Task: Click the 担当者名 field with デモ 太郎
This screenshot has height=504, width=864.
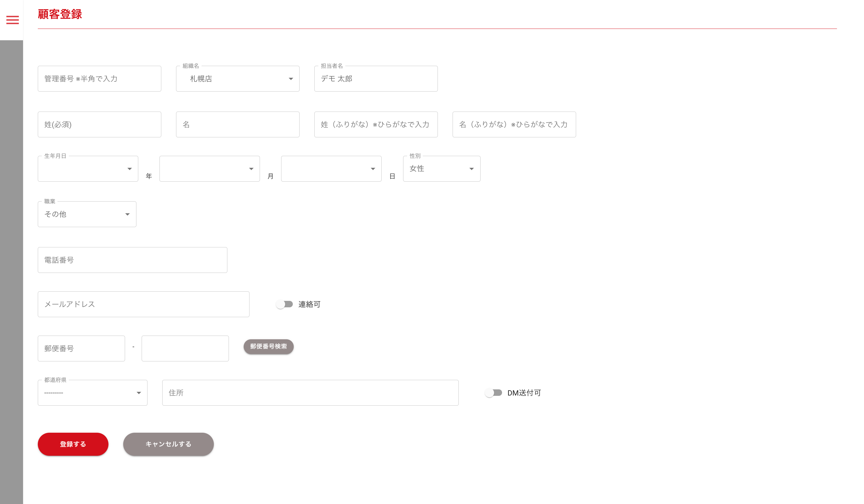Action: [376, 79]
